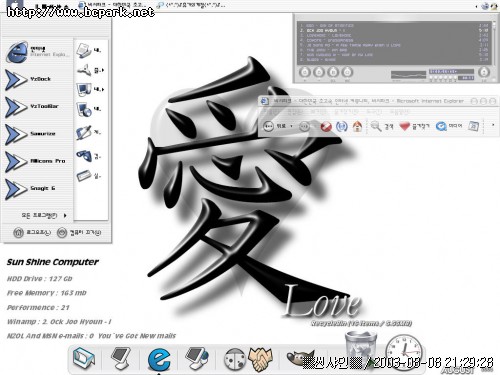This screenshot has width=500, height=375.
Task: Click the third round playback button in Winamp
Action: click(x=333, y=72)
